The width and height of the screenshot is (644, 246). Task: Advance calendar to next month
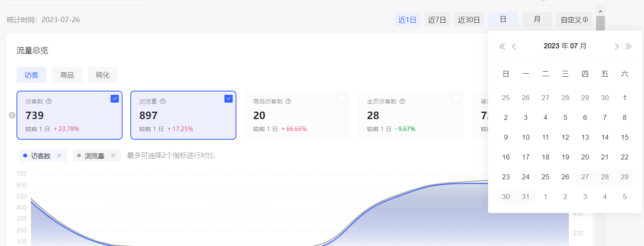[x=616, y=46]
